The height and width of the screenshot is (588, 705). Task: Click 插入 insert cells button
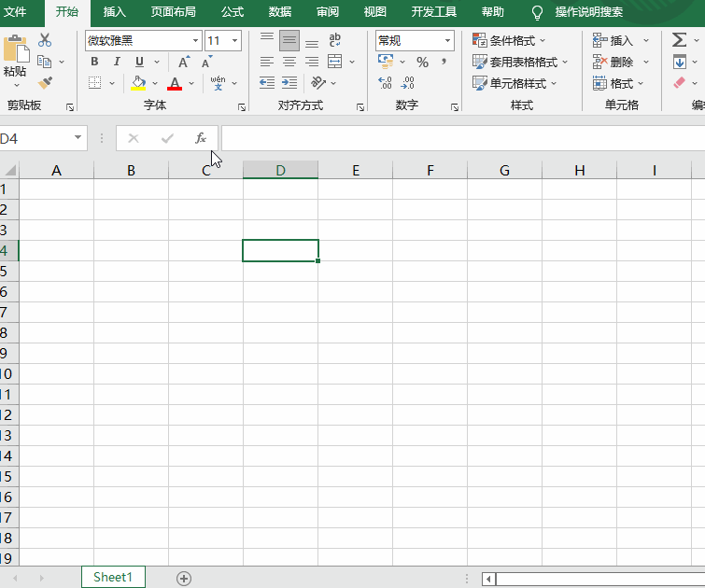point(613,40)
